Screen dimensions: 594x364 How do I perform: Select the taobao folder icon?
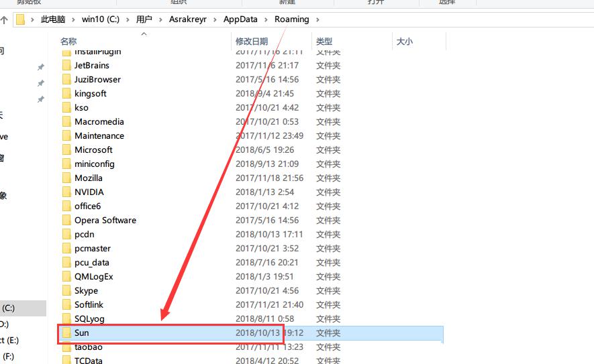[66, 347]
